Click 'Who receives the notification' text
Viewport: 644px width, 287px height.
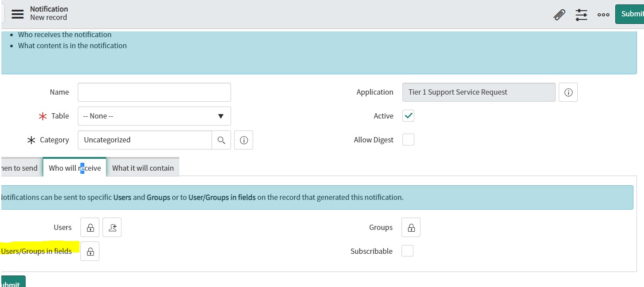tap(65, 34)
